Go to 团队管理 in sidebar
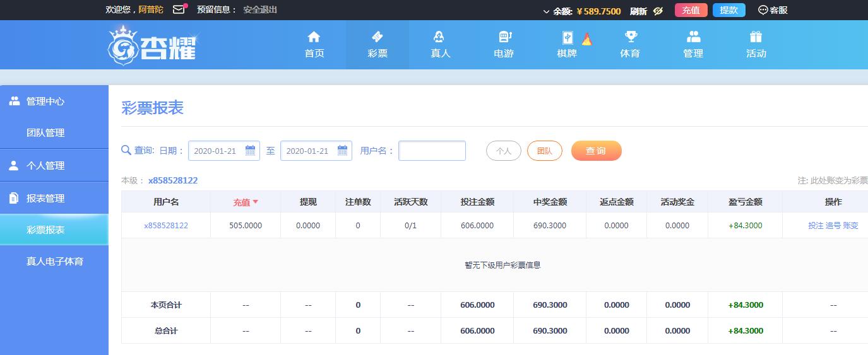 (x=45, y=133)
